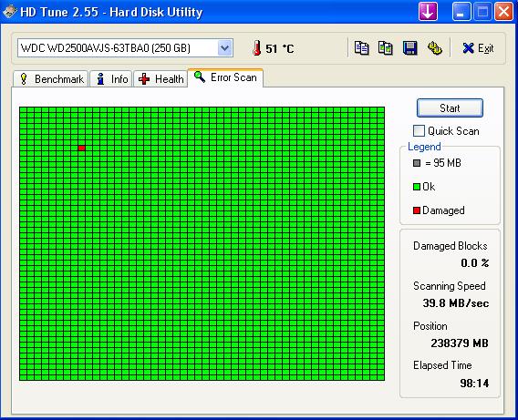Switch to the Benchmark tab
This screenshot has height=420, width=518.
click(x=51, y=79)
